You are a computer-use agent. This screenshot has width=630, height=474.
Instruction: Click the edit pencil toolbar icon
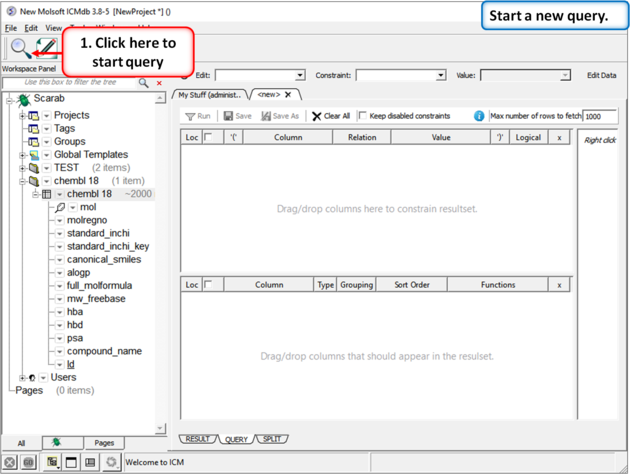(45, 47)
